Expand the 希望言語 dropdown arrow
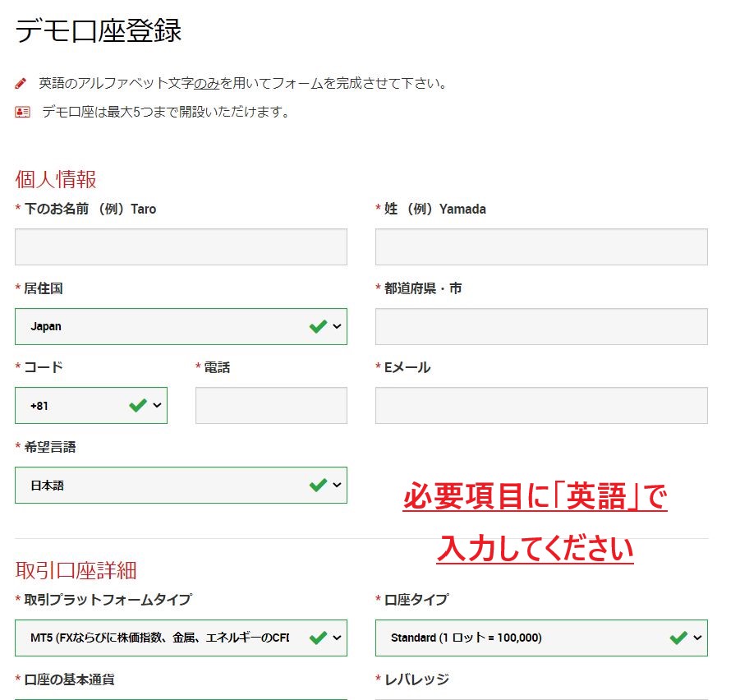The width and height of the screenshot is (740, 700). 337,485
